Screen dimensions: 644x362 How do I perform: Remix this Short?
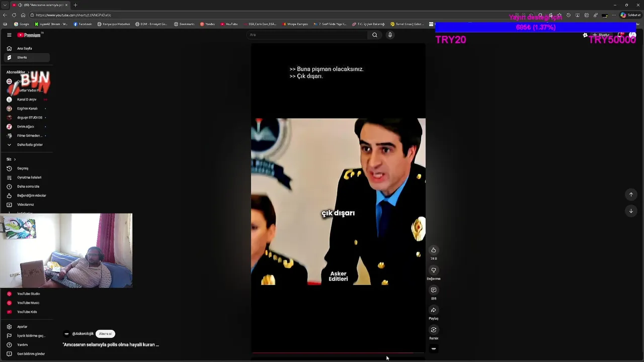[433, 330]
